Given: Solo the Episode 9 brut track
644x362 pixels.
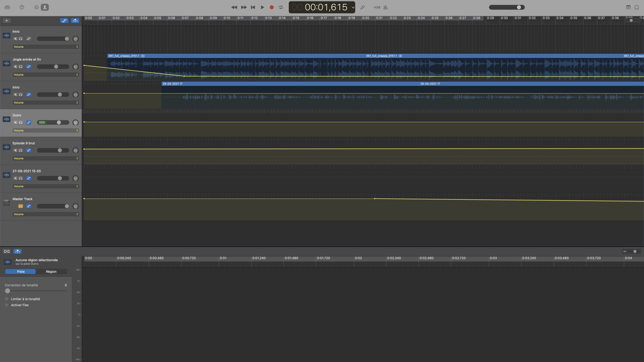Looking at the screenshot, I should click(21, 150).
